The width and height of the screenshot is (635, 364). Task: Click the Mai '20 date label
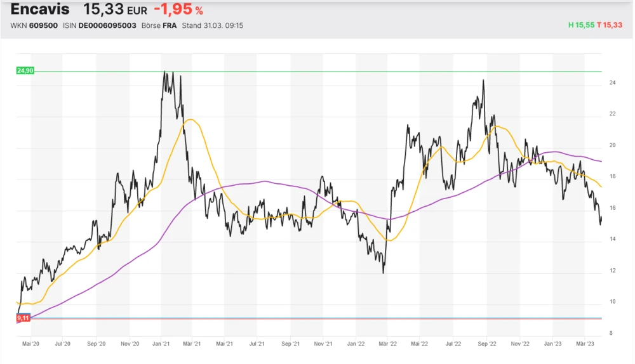tap(30, 344)
